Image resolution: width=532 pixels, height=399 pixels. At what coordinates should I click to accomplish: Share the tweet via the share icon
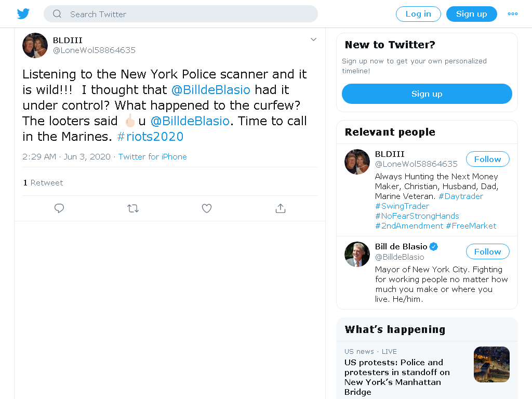(281, 208)
